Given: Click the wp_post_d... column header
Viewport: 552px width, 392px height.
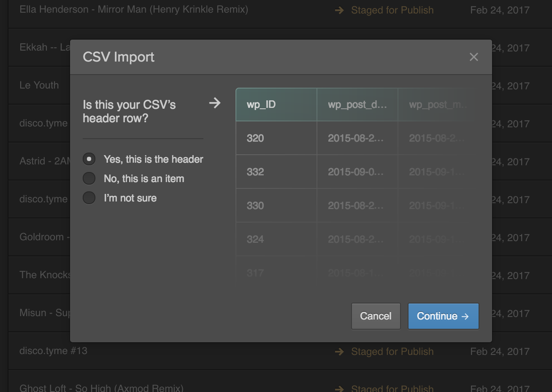Looking at the screenshot, I should pos(357,105).
